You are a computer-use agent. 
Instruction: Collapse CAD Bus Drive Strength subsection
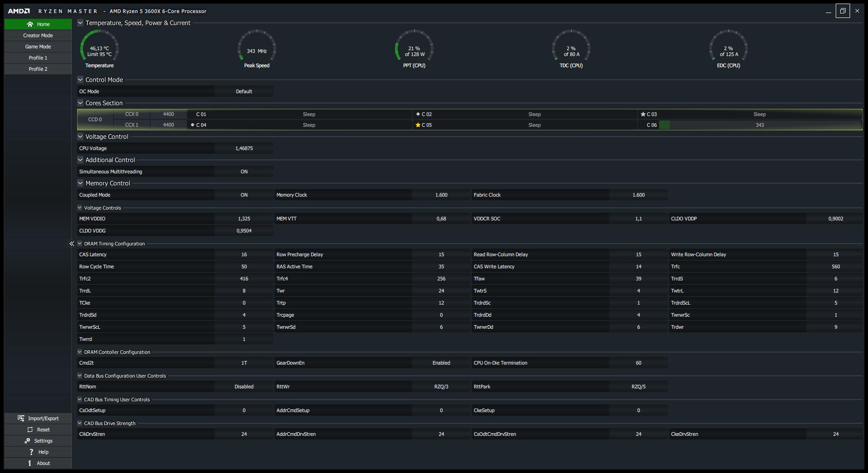click(80, 423)
